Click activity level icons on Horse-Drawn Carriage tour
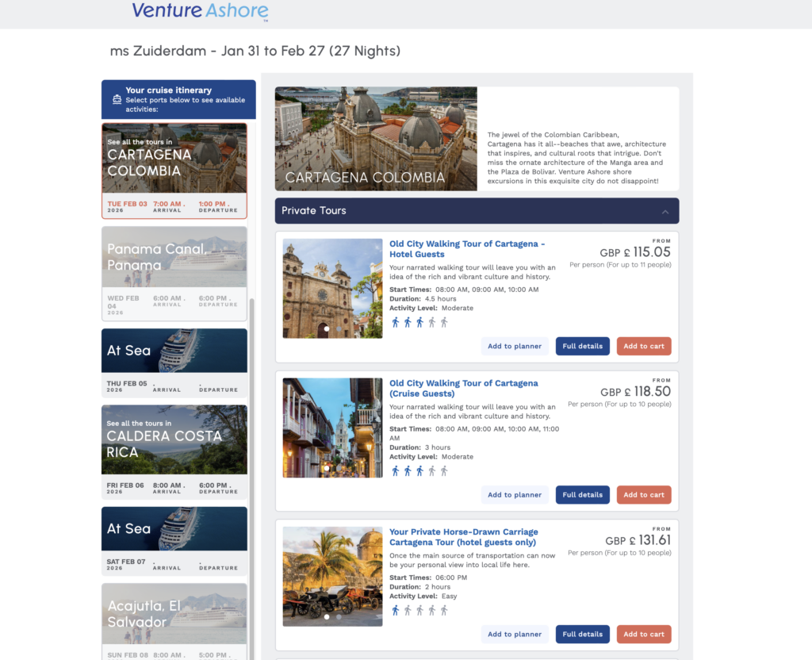 419,610
